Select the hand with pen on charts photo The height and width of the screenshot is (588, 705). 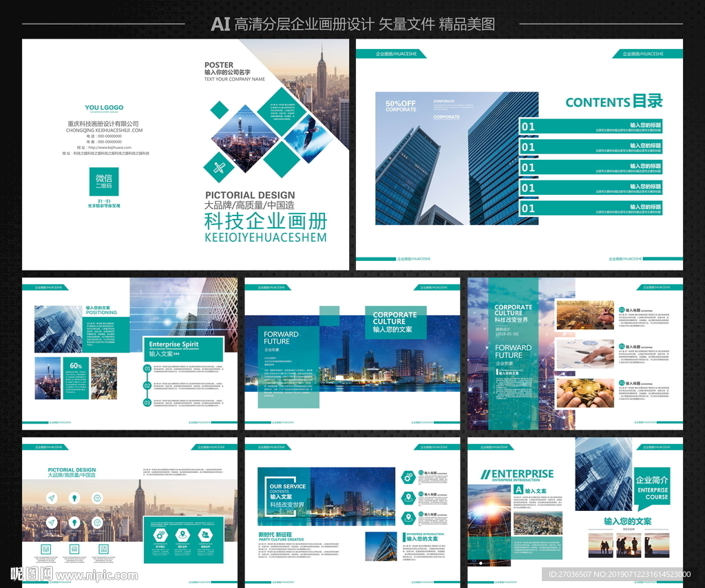tap(585, 354)
